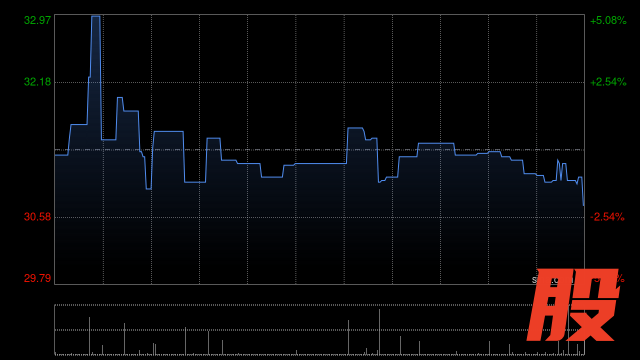This screenshot has width=640, height=360.
Task: Click the highest peak of the price line
Action: pyautogui.click(x=96, y=17)
